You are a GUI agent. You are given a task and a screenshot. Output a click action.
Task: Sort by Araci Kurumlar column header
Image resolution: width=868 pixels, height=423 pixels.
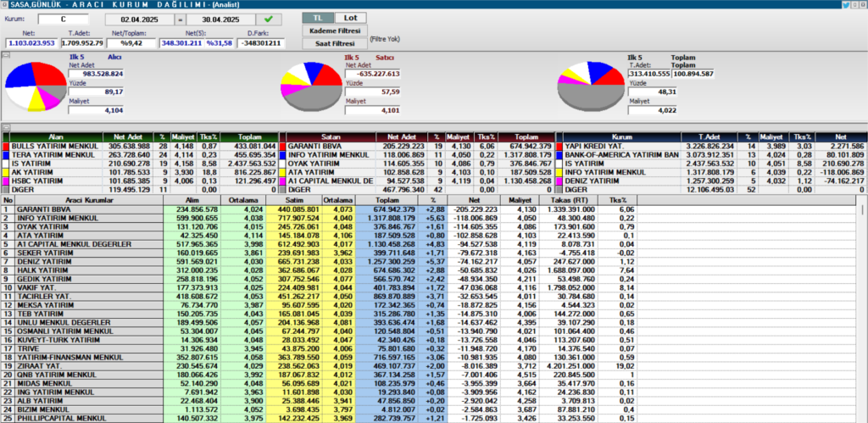point(89,200)
